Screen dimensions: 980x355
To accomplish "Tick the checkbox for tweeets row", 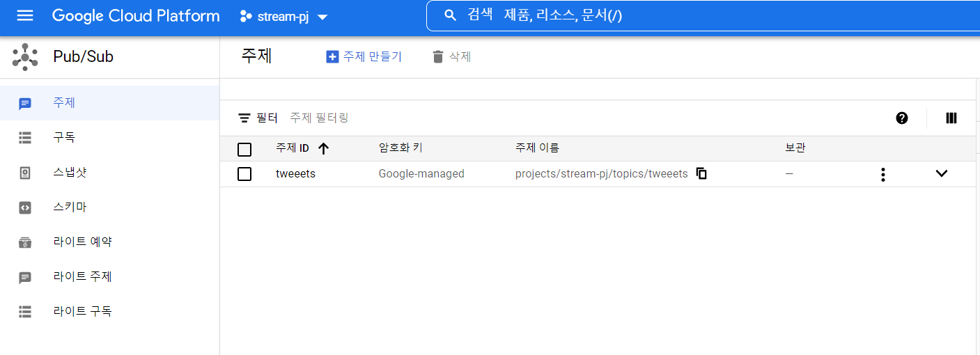I will point(244,174).
